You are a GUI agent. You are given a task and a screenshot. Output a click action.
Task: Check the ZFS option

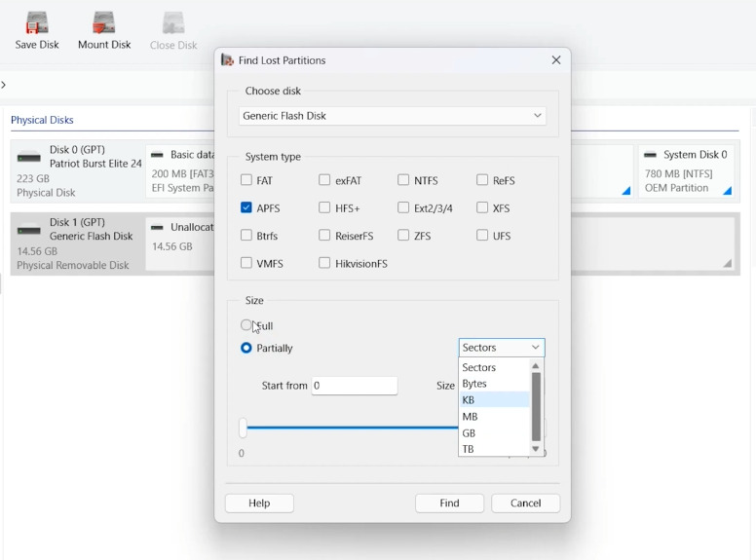(403, 235)
